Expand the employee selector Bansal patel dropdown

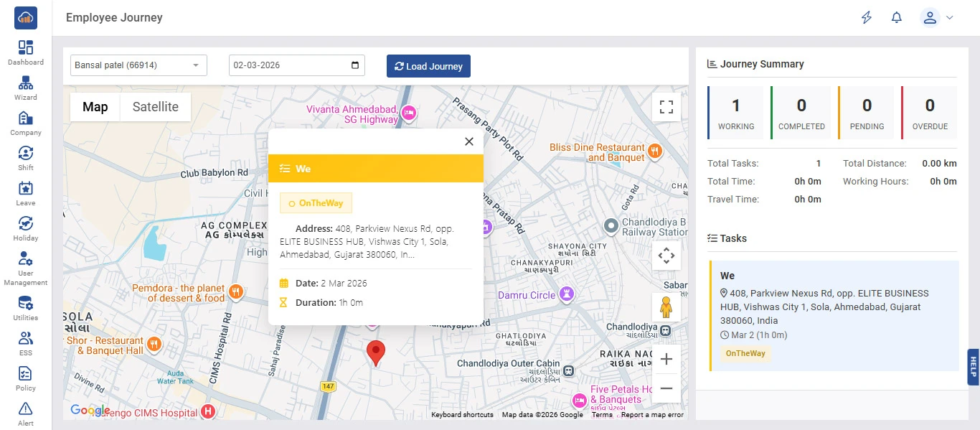click(138, 65)
